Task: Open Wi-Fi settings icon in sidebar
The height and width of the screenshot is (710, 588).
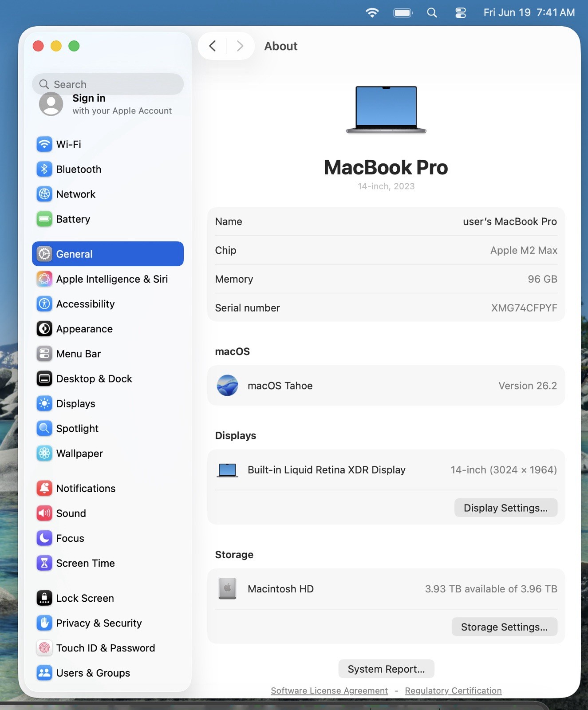Action: tap(44, 144)
